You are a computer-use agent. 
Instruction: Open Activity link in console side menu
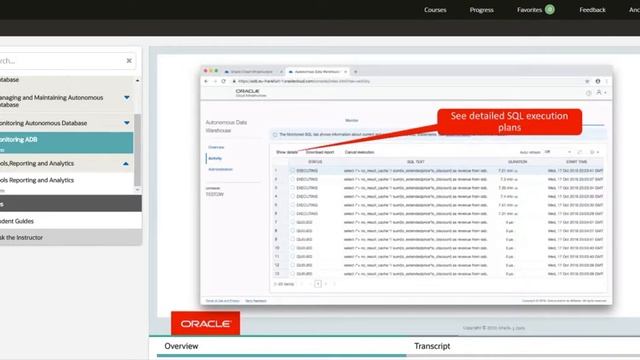pos(215,158)
